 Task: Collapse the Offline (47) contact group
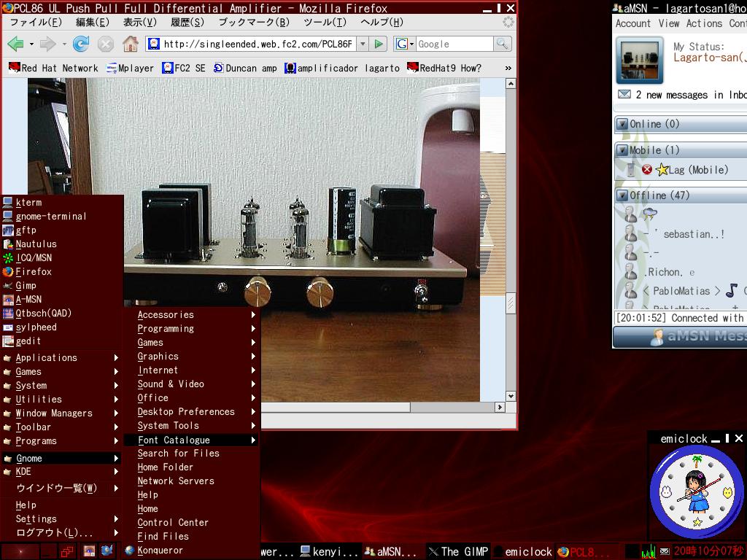coord(622,195)
